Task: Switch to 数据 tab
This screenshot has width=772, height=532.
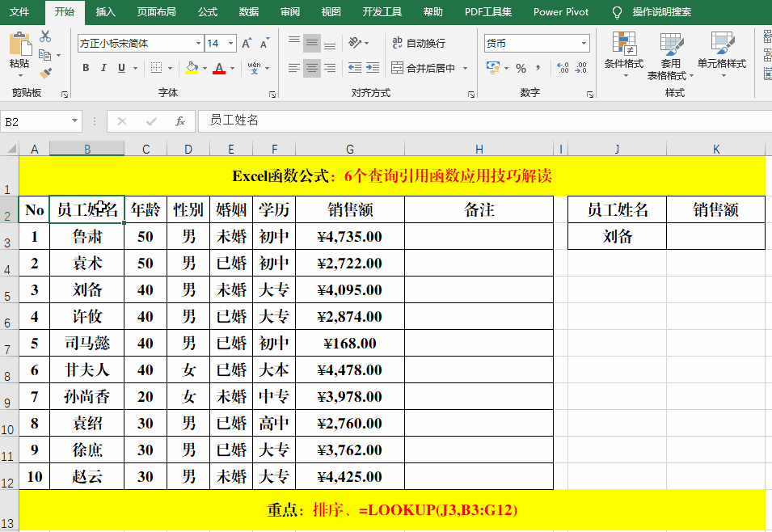Action: pos(249,12)
